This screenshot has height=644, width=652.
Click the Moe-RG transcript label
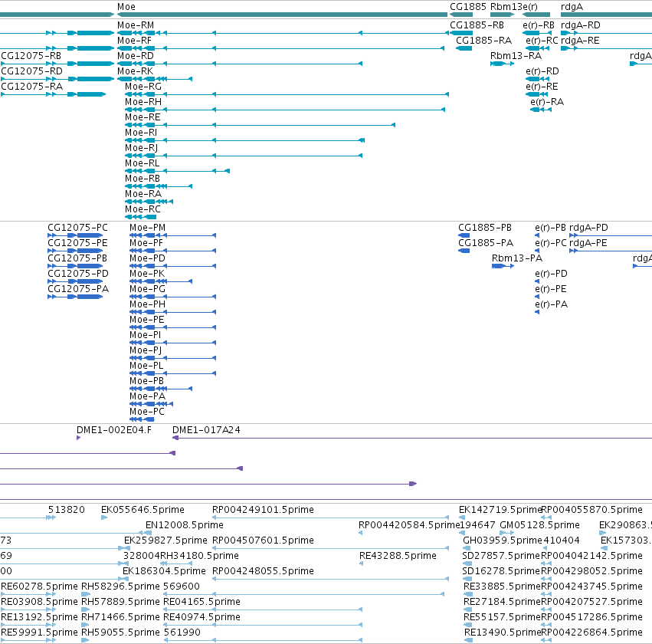(x=143, y=87)
